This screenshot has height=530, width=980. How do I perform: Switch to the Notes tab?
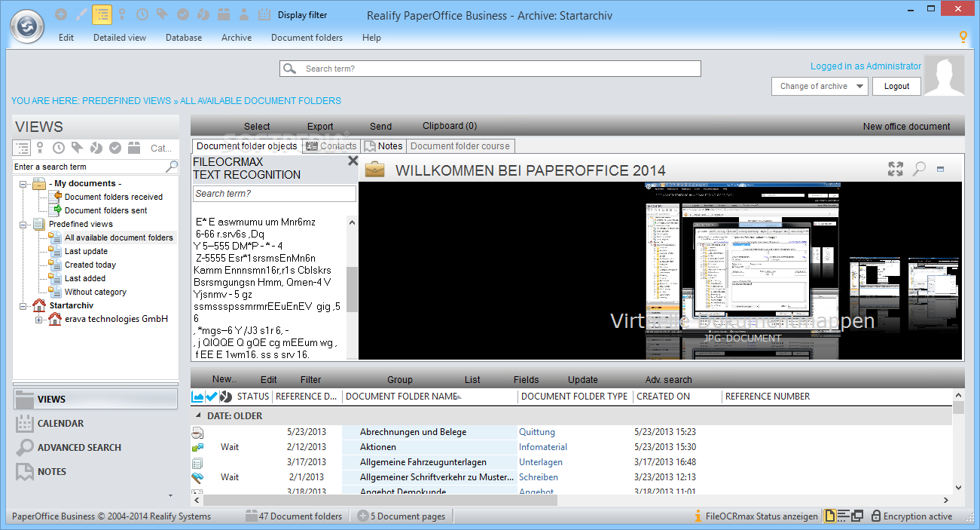(x=383, y=146)
